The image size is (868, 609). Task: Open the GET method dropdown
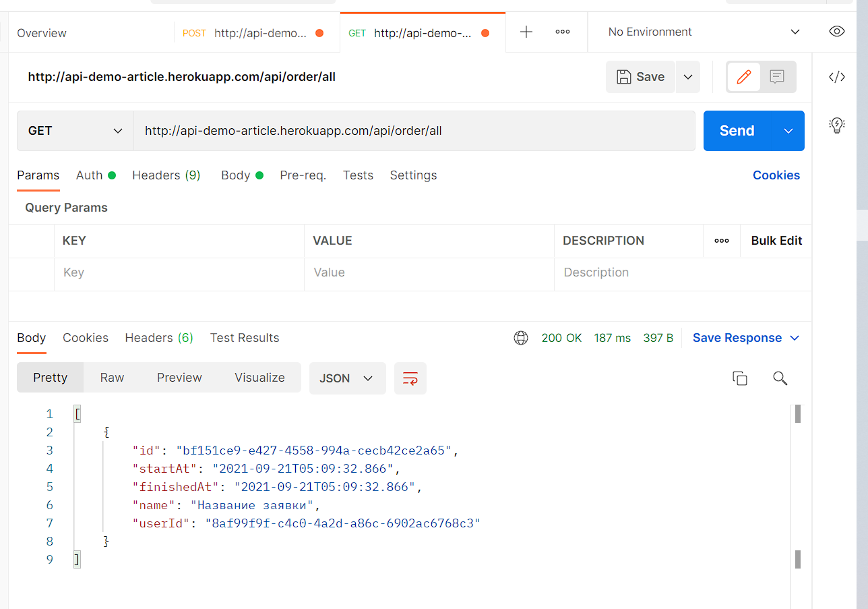point(75,131)
